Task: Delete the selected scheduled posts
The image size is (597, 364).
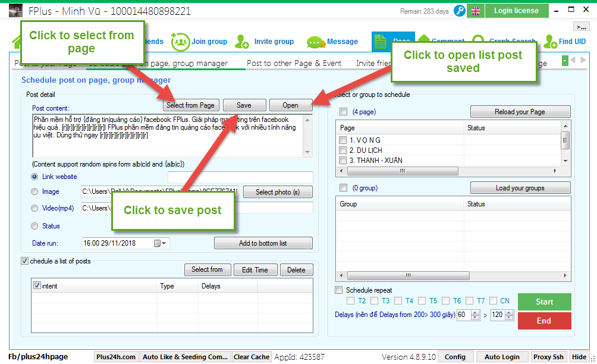Action: click(x=296, y=269)
